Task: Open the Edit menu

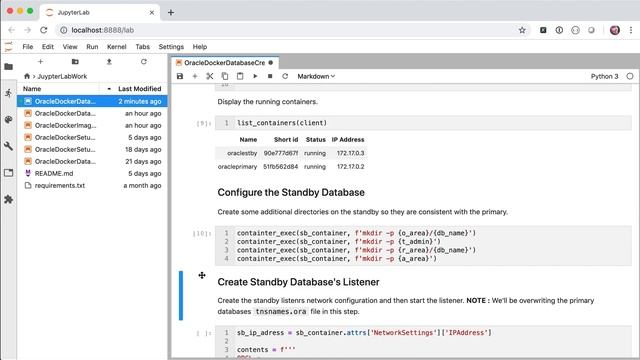Action: point(48,47)
